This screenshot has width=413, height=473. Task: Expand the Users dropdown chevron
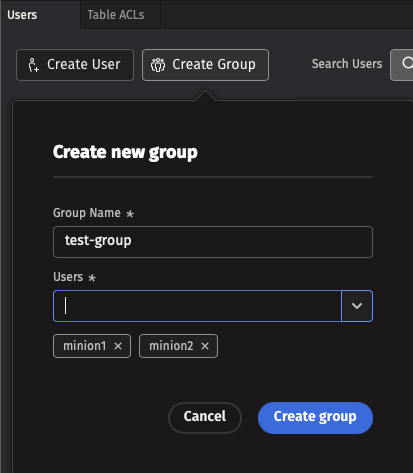pyautogui.click(x=357, y=306)
